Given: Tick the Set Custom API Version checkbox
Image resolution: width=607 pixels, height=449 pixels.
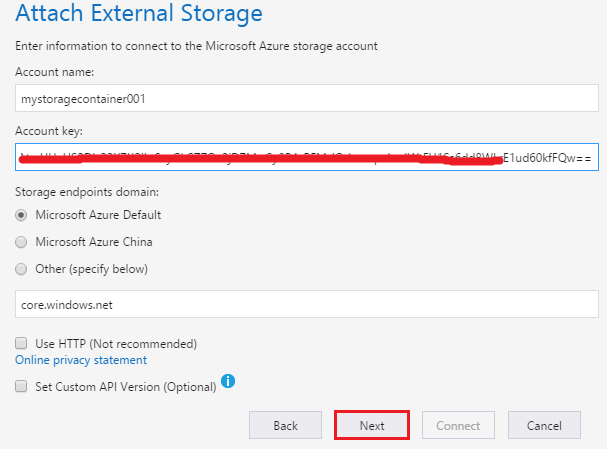Looking at the screenshot, I should coord(21,386).
